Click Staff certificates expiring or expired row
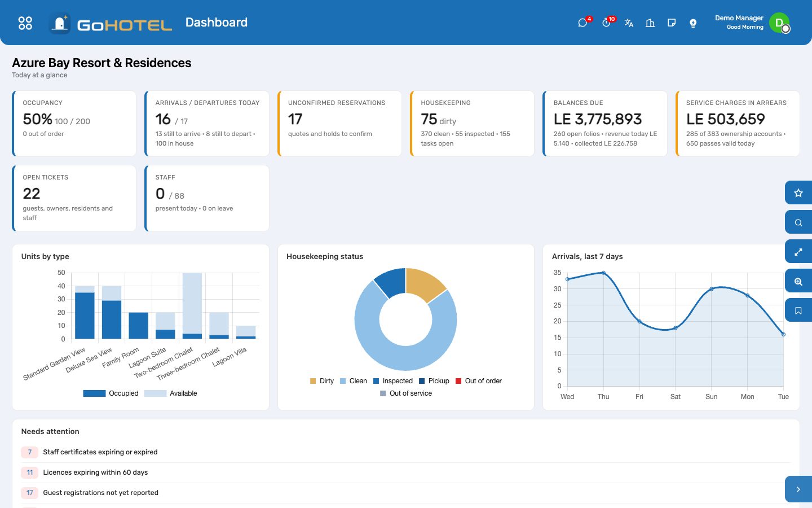This screenshot has width=812, height=508. [x=405, y=452]
